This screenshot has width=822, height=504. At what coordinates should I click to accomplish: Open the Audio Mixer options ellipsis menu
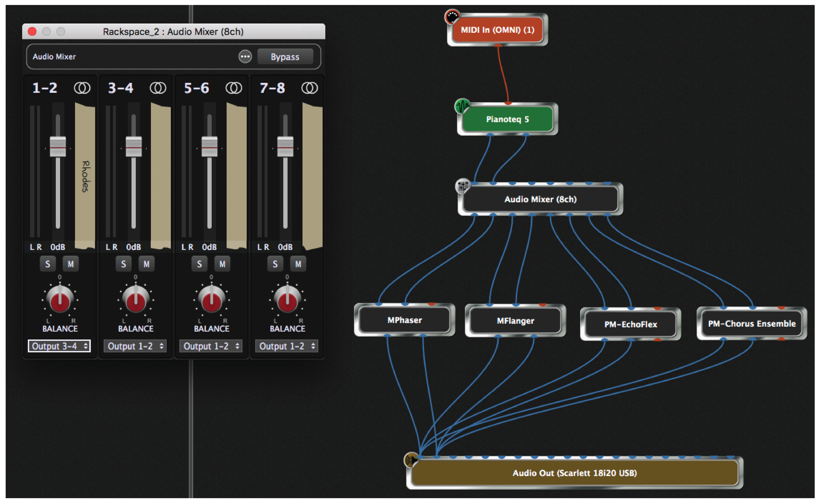click(245, 57)
